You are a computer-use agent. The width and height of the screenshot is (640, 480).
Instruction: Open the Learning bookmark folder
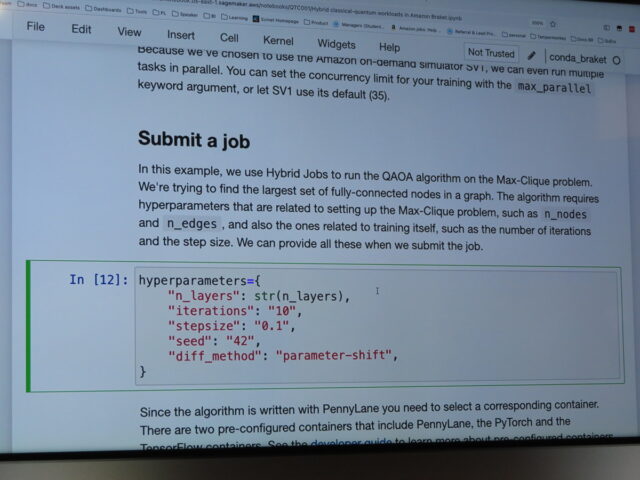tap(235, 18)
